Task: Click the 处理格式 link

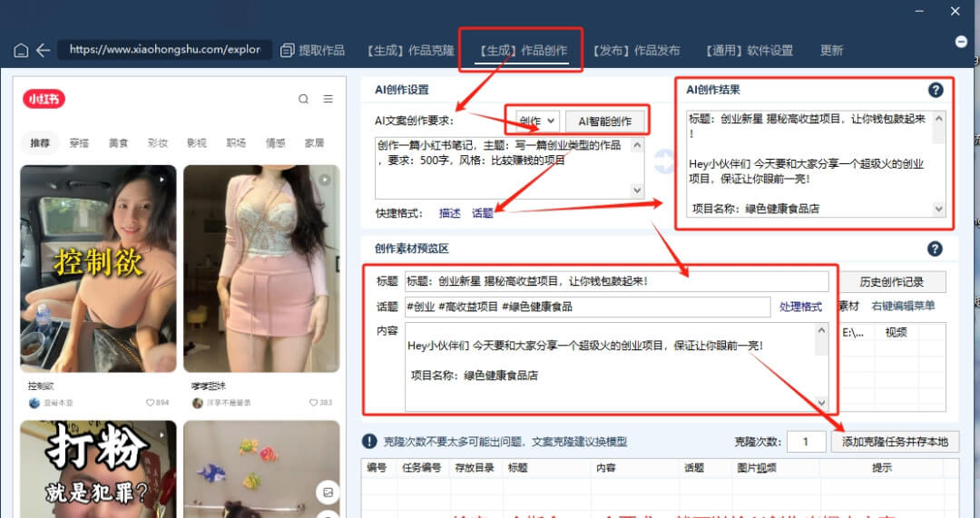Action: pyautogui.click(x=800, y=307)
